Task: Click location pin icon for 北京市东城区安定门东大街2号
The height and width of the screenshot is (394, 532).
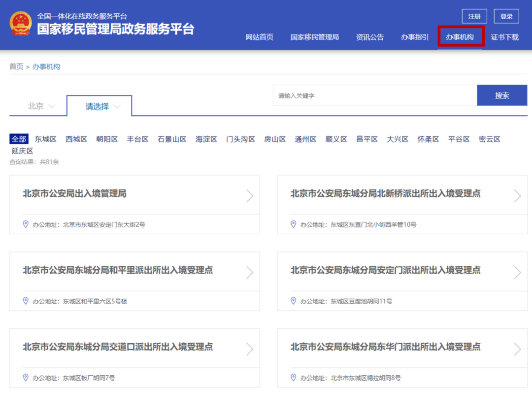Action: 26,224
